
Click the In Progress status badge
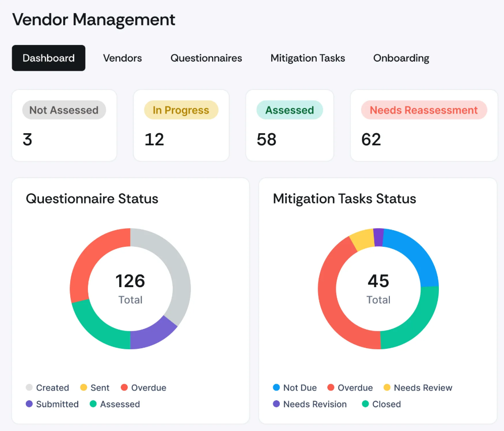181,110
